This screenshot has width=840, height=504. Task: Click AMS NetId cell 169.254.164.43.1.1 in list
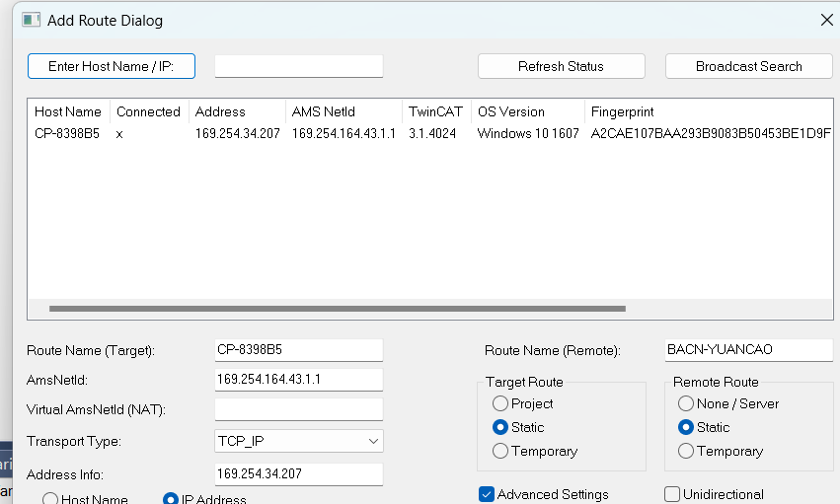point(344,134)
